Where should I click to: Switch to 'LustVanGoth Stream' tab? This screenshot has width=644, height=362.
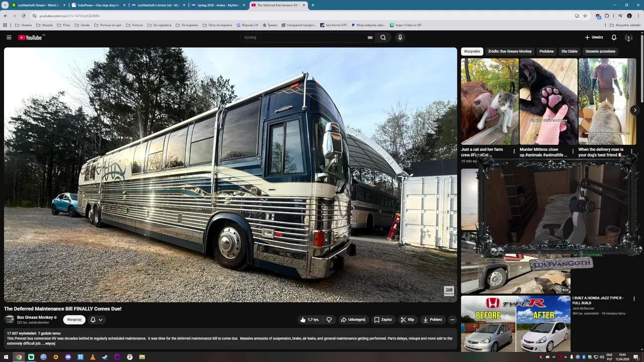(38, 5)
